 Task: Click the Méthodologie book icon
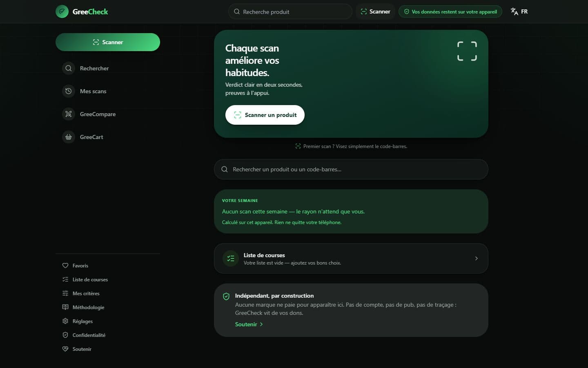coord(65,307)
